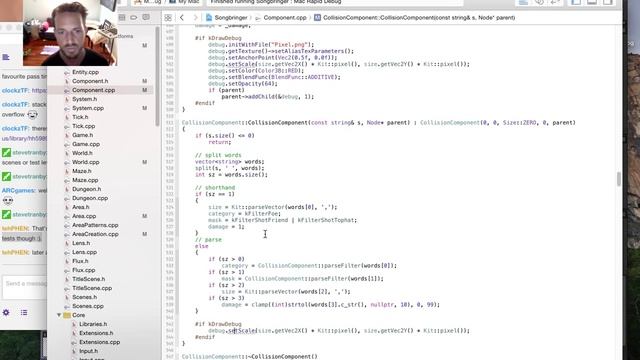
Task: Open Maze.cpp in the navigator
Action: click(x=85, y=180)
